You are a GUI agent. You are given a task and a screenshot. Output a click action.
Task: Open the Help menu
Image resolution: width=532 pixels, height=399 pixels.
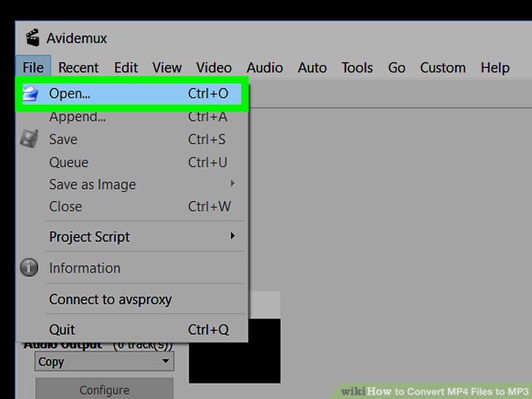click(495, 68)
